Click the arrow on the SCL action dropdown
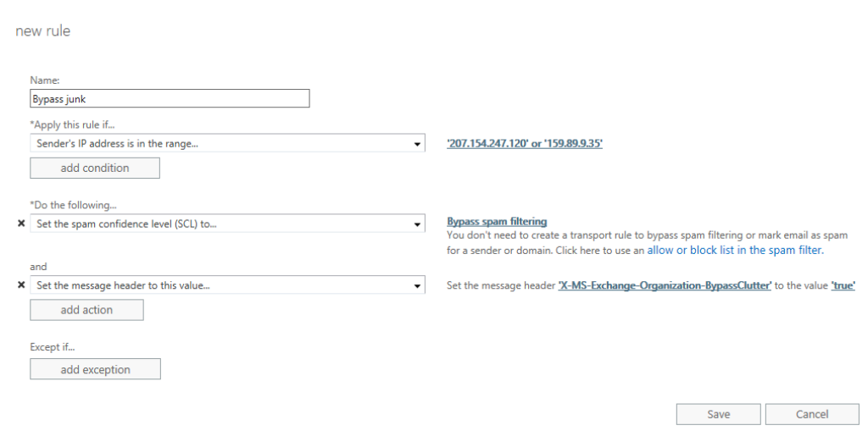Viewport: 868px width, 442px height. (417, 224)
